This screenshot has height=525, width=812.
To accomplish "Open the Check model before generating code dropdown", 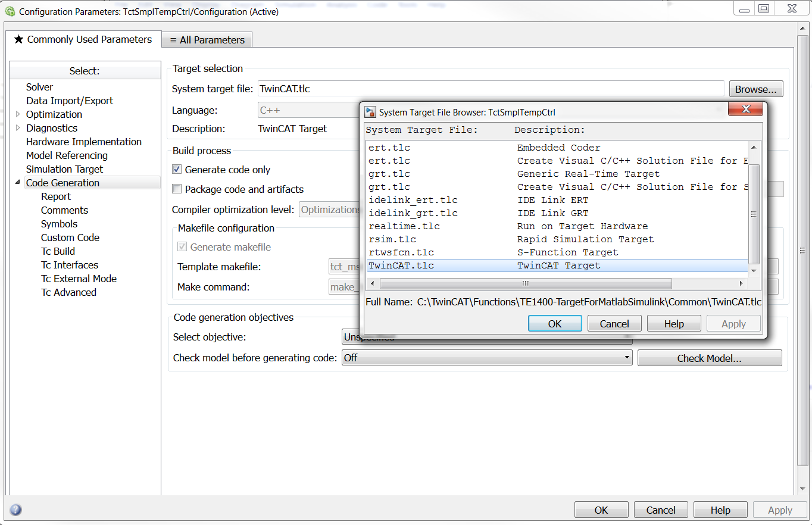I will [x=487, y=358].
